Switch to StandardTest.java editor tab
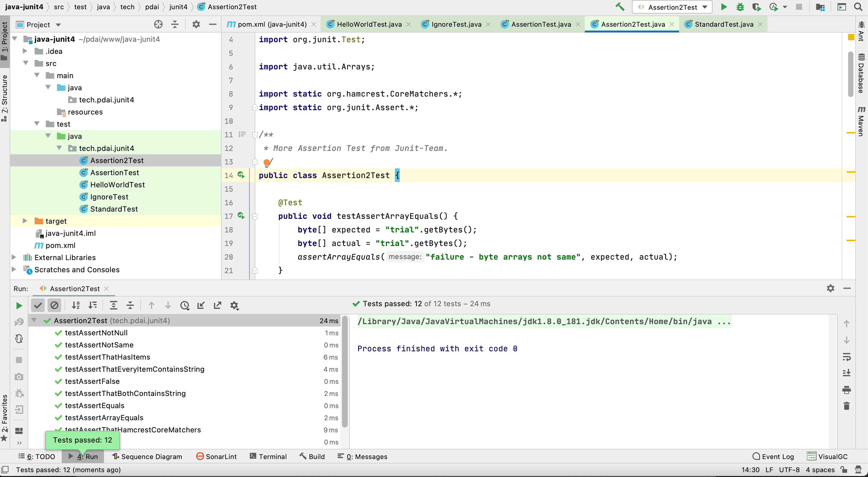 [723, 24]
